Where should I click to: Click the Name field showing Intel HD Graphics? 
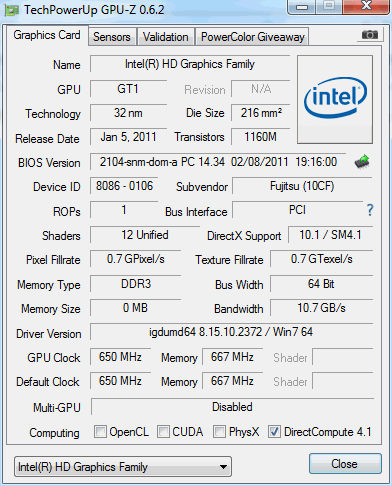click(x=190, y=64)
